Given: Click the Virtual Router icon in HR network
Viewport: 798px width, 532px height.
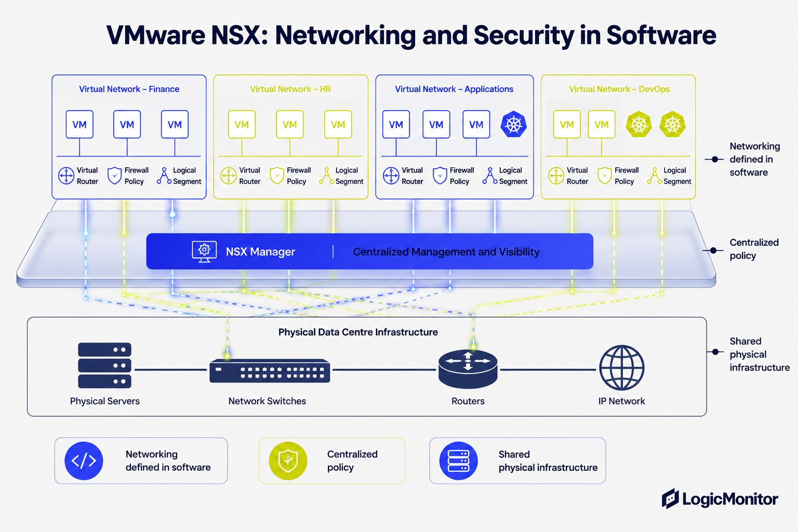Looking at the screenshot, I should pyautogui.click(x=229, y=176).
